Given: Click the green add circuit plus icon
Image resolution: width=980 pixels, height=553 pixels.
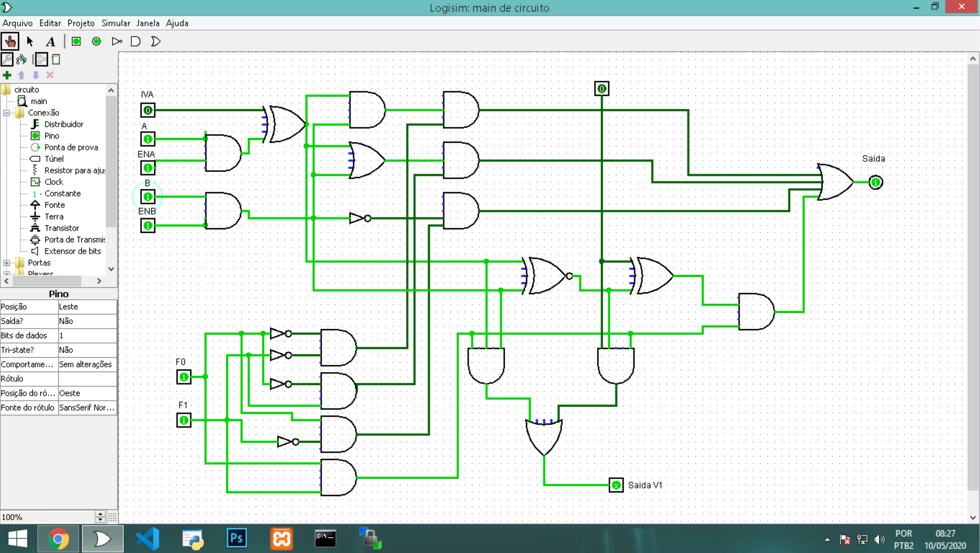Looking at the screenshot, I should [x=7, y=75].
